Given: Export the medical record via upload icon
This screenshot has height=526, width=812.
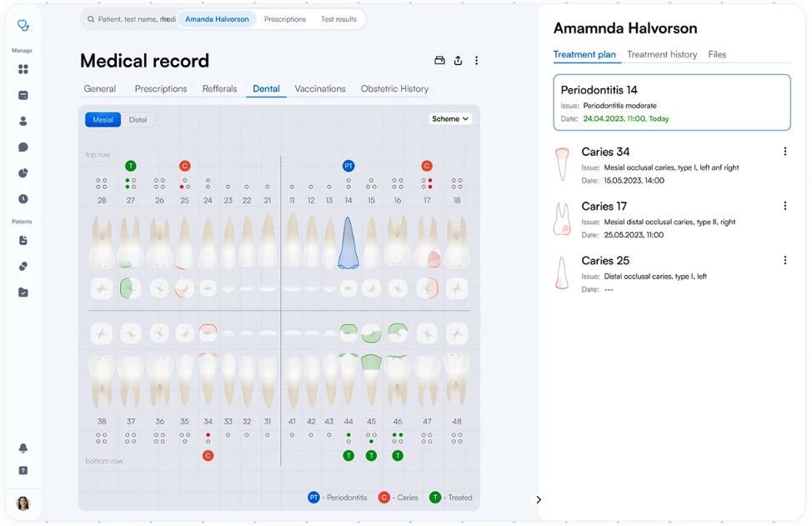Looking at the screenshot, I should coord(458,60).
